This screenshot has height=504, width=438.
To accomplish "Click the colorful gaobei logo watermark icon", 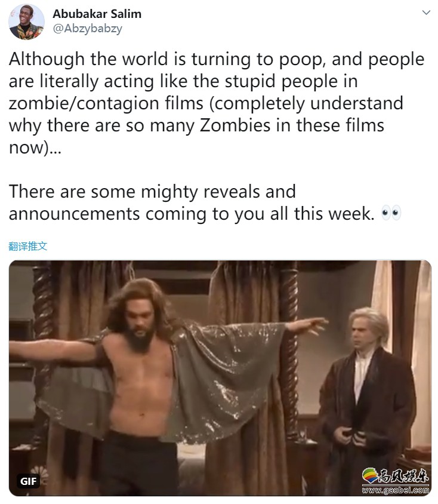I will tap(370, 475).
